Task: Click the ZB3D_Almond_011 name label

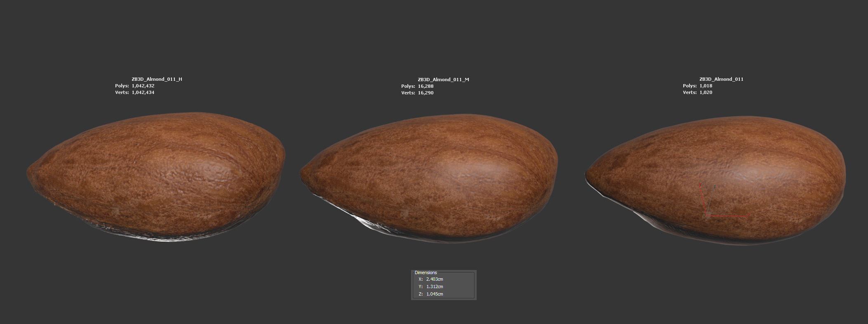Action: pos(721,79)
